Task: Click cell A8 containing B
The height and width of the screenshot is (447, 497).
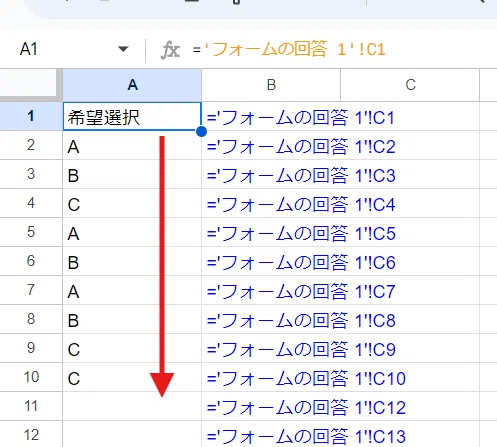Action: coord(132,319)
